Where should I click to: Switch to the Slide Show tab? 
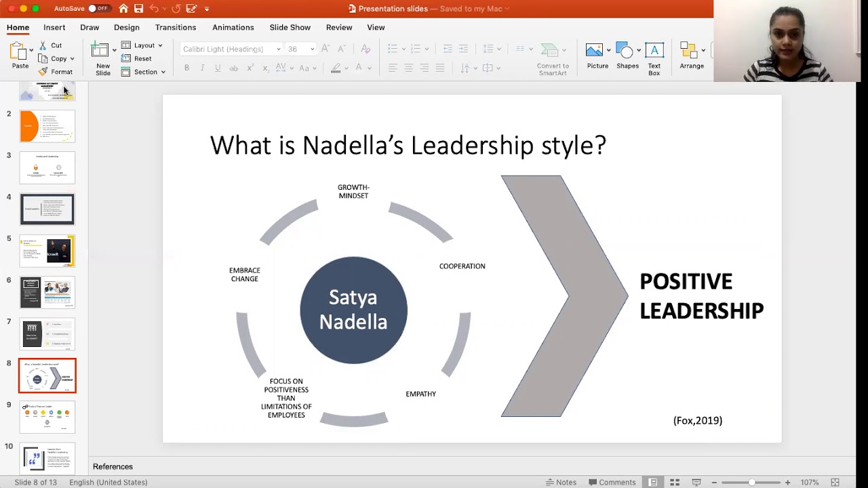click(290, 27)
